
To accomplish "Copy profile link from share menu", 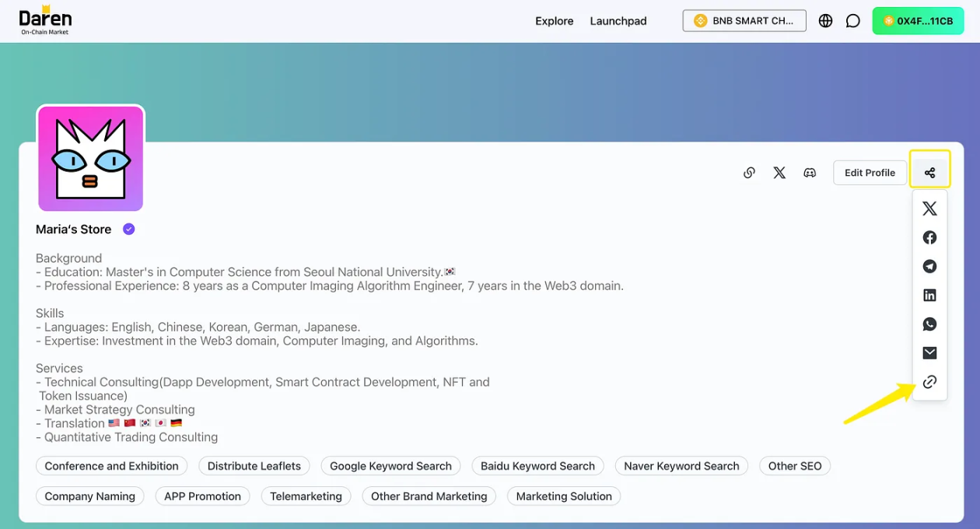I will click(x=929, y=382).
